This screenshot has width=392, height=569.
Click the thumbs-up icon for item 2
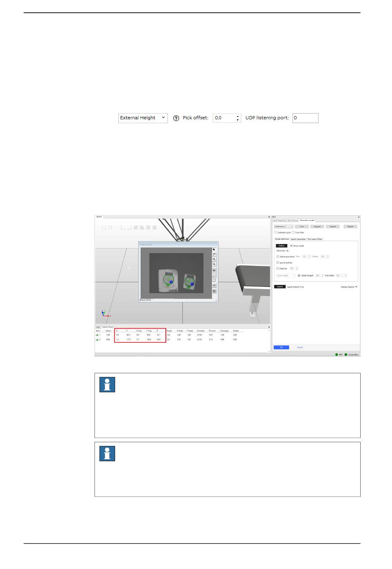point(97,339)
